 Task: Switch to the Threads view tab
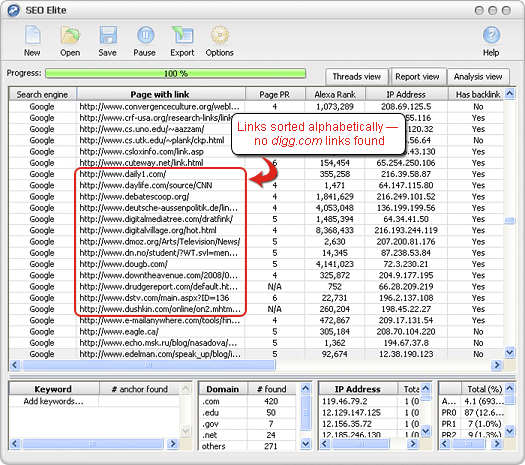[357, 77]
